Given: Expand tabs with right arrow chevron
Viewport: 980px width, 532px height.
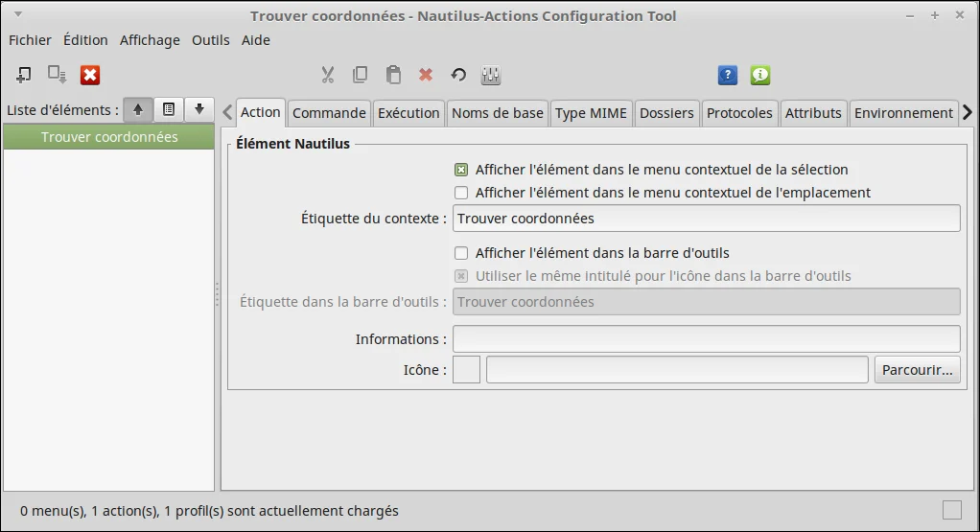Looking at the screenshot, I should pos(968,112).
